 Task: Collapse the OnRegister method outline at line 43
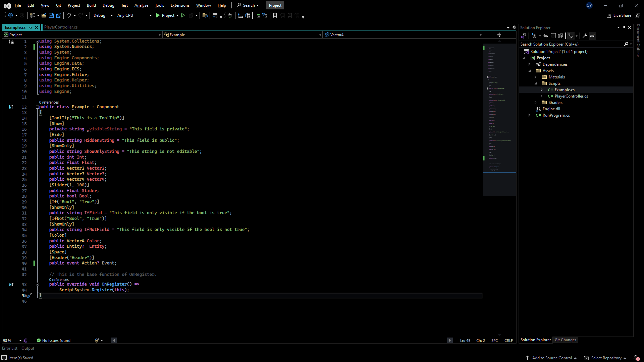[37, 284]
